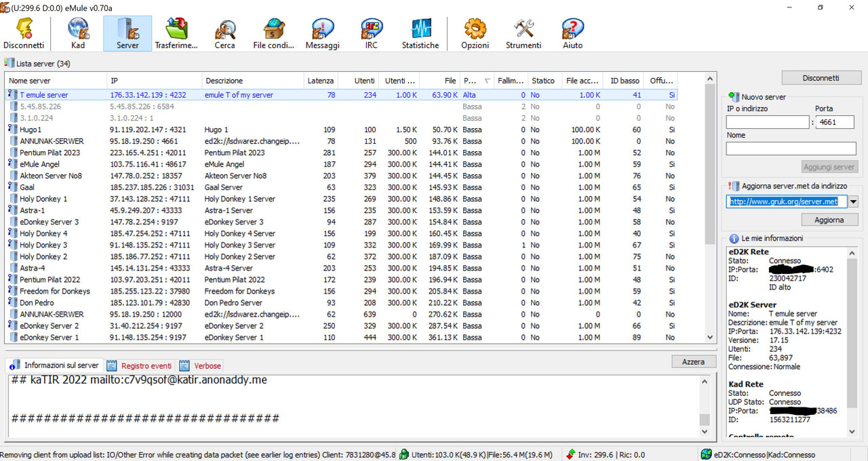Switch to the Verbose tab
868x461 pixels.
201,365
